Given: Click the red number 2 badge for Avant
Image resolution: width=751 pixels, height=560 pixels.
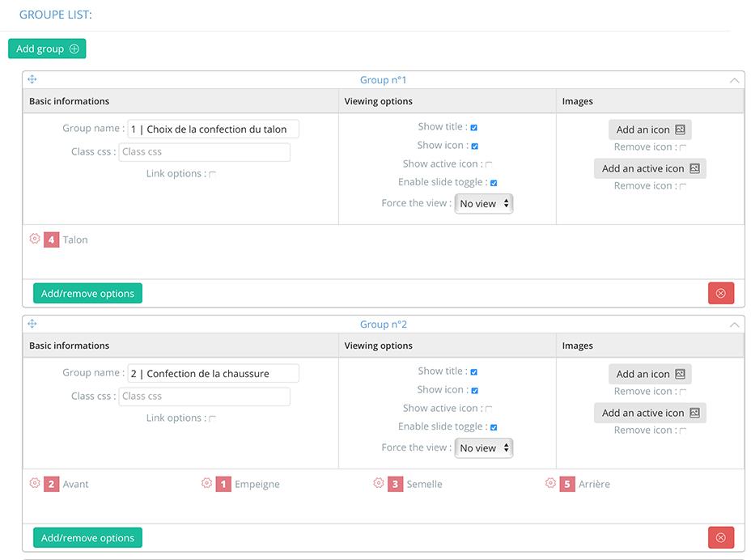Looking at the screenshot, I should pyautogui.click(x=51, y=484).
